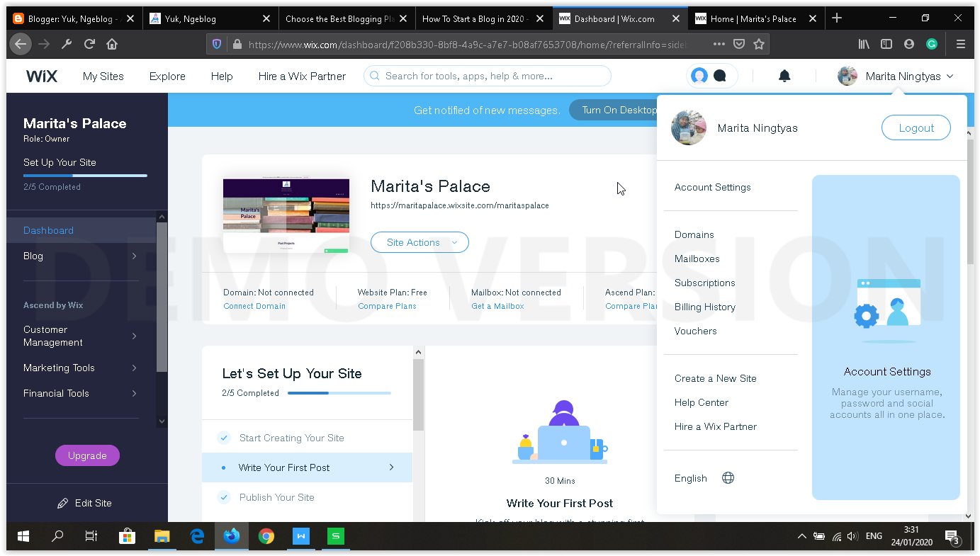Image resolution: width=980 pixels, height=556 pixels.
Task: Open Firefox hamburger menu
Action: point(960,44)
